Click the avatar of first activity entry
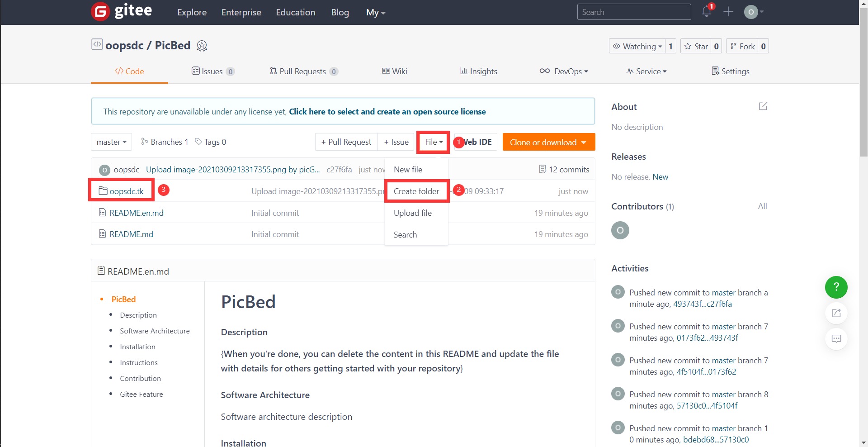868x447 pixels. [618, 292]
